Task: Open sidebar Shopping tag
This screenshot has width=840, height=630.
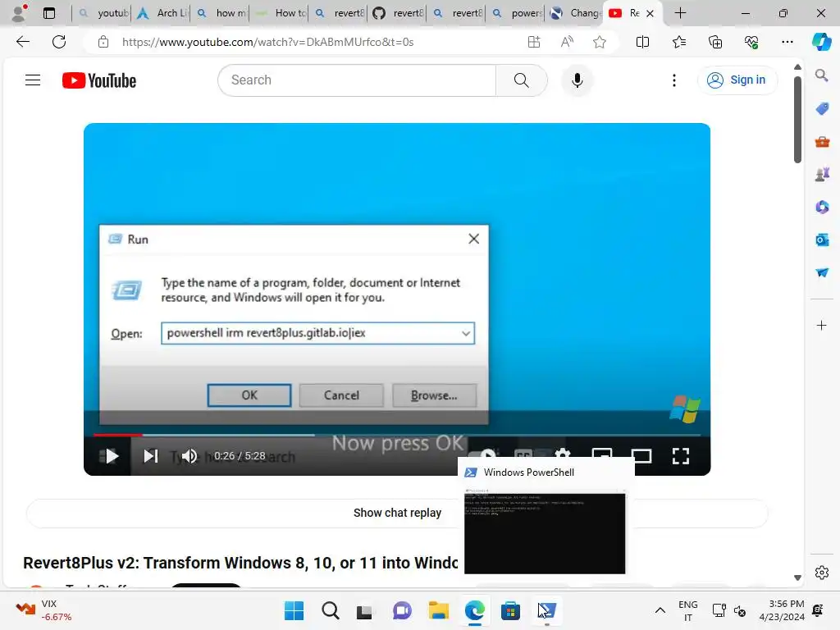Action: click(x=822, y=108)
